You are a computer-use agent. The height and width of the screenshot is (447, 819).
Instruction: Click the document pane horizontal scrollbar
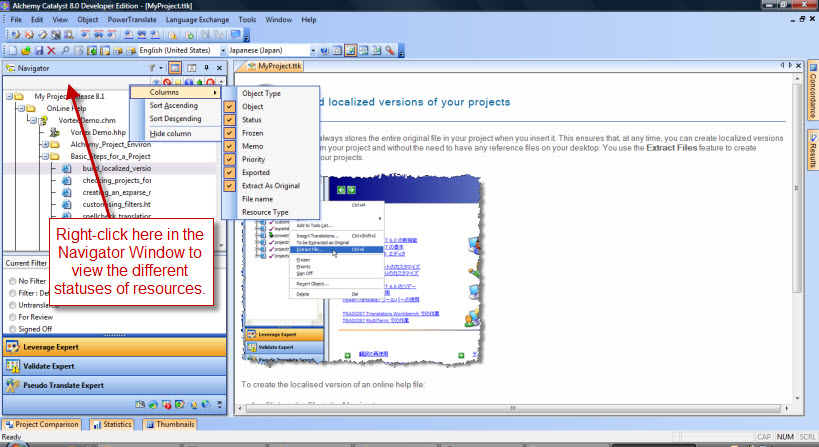point(512,408)
